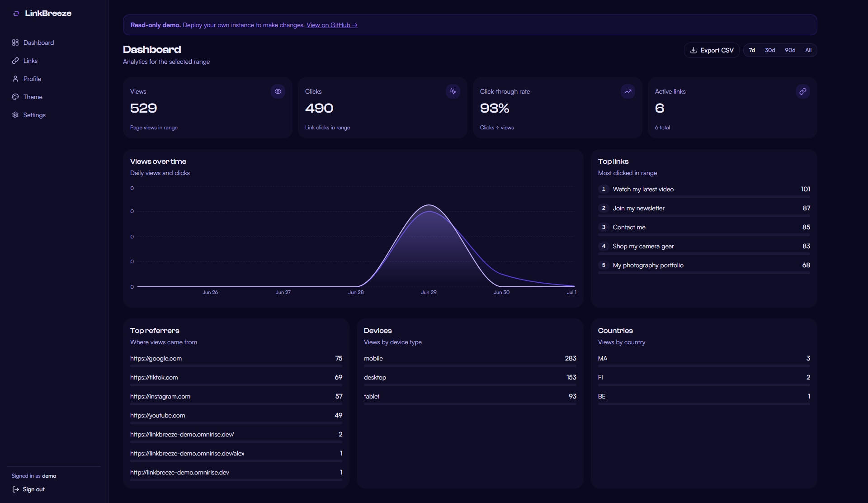This screenshot has width=868, height=503.
Task: Click the 'Top referrers' heading
Action: coord(155,331)
